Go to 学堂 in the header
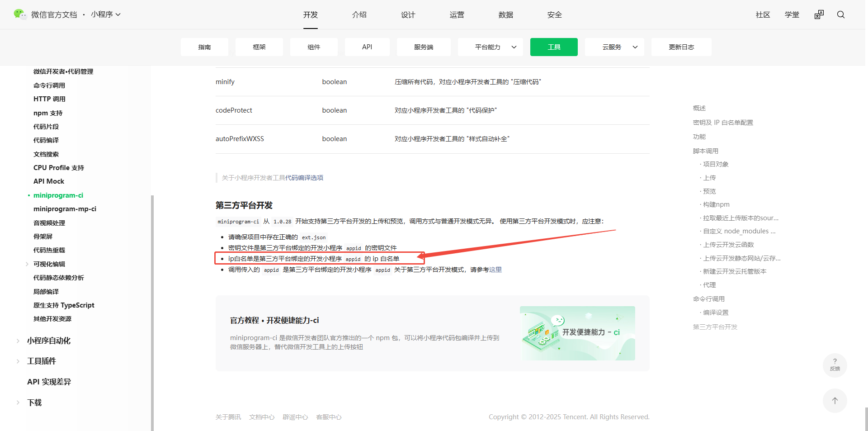The height and width of the screenshot is (431, 868). tap(792, 14)
